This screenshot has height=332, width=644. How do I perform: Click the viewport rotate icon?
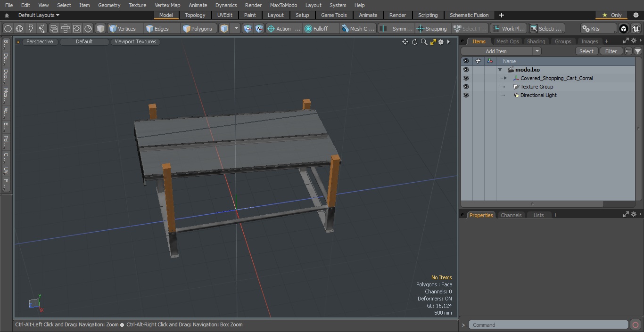point(414,42)
